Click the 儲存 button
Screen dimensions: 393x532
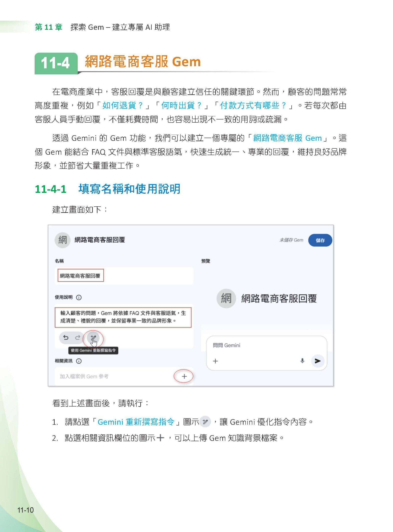pos(320,240)
